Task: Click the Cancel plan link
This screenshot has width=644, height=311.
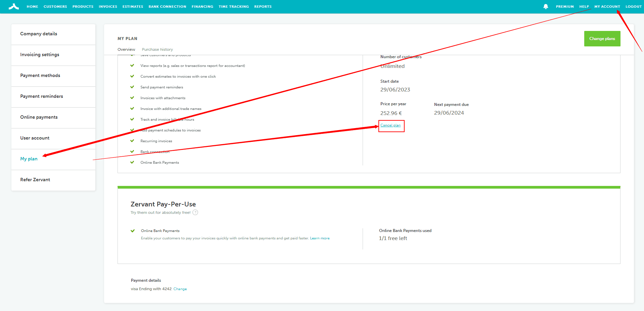Action: 390,125
